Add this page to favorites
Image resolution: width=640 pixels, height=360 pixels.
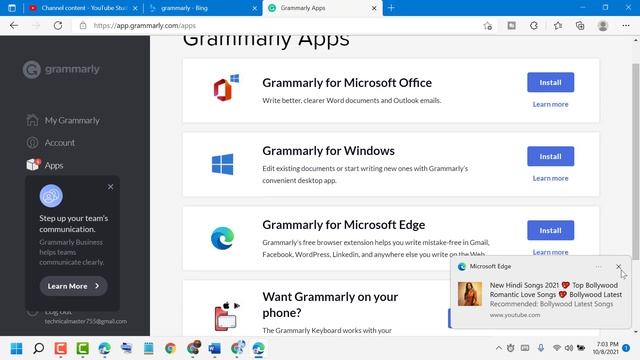[x=487, y=26]
